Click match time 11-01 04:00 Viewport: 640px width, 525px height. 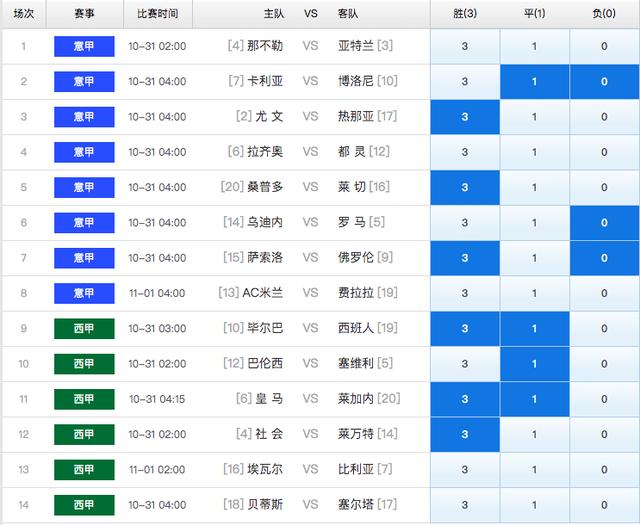(x=158, y=294)
